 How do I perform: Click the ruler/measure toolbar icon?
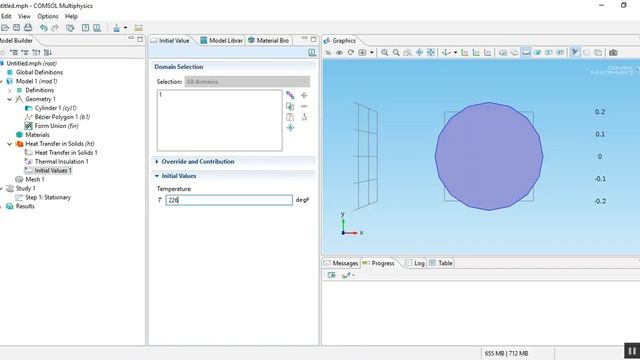pos(138,28)
